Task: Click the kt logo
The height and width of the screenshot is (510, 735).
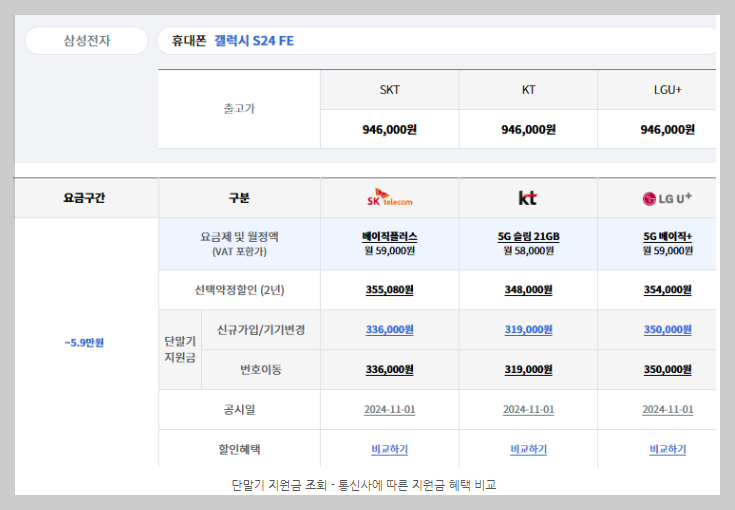Action: coord(528,198)
